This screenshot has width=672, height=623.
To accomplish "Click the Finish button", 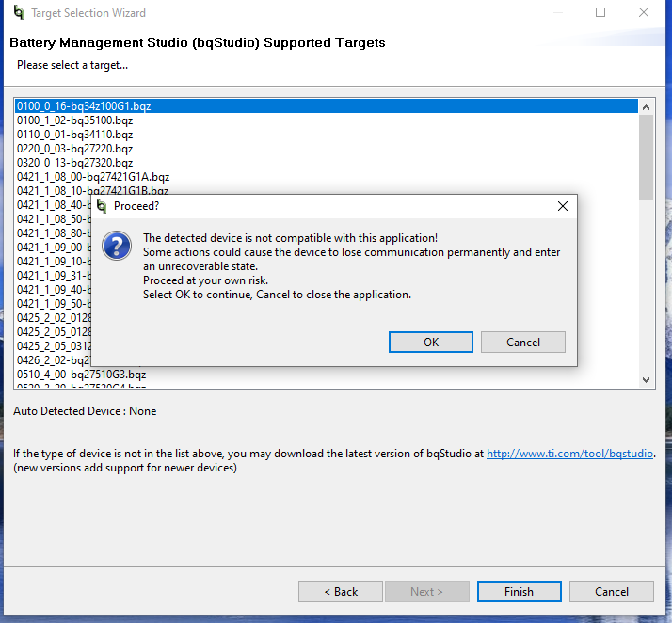I will tap(519, 591).
